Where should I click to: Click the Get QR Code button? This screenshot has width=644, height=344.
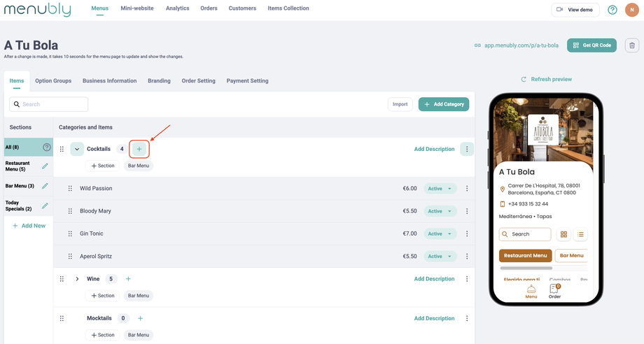[591, 45]
